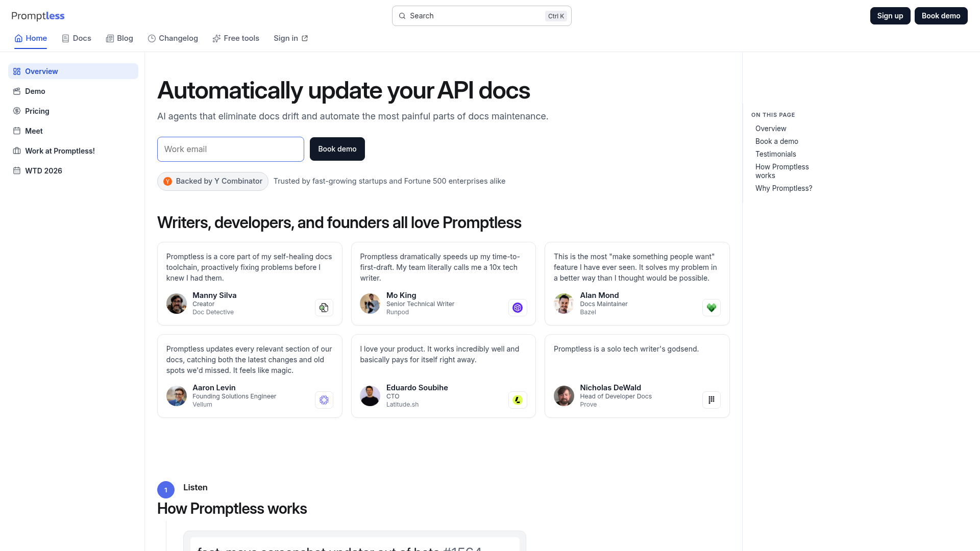The height and width of the screenshot is (551, 980).
Task: Open WTD 2026 sidebar item
Action: click(43, 171)
